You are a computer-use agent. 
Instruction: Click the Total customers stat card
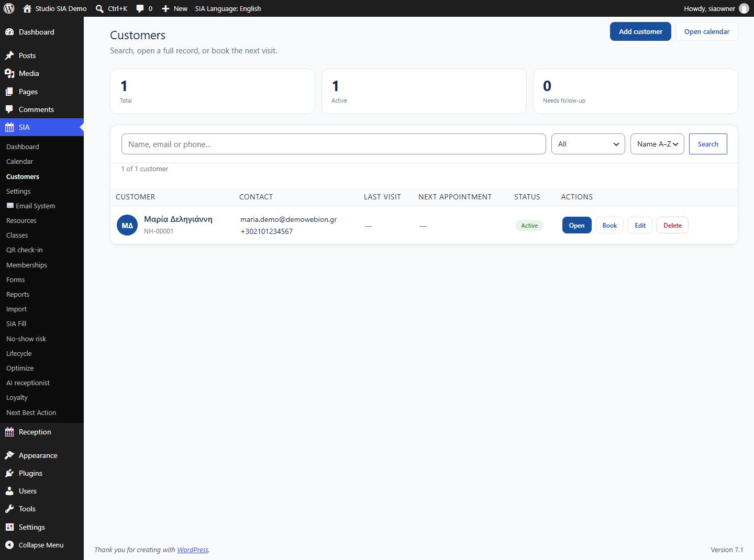click(x=213, y=91)
